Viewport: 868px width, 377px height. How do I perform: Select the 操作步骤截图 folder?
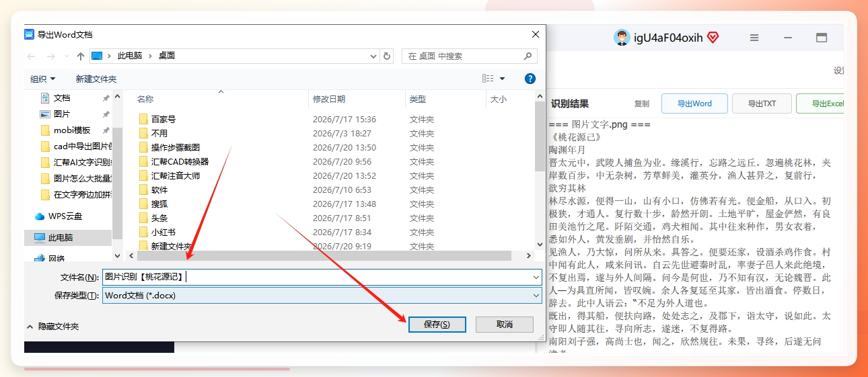point(176,147)
